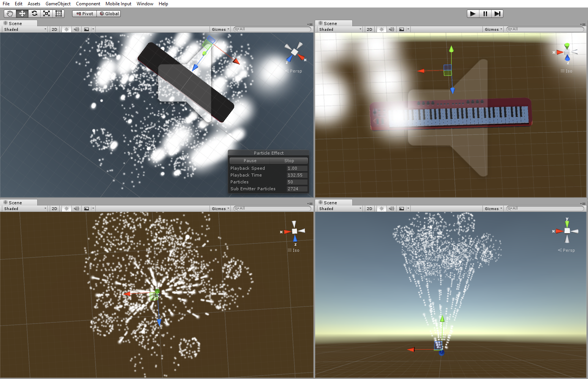Image resolution: width=588 pixels, height=379 pixels.
Task: Click the search field in top-left Scene view
Action: 272,29
